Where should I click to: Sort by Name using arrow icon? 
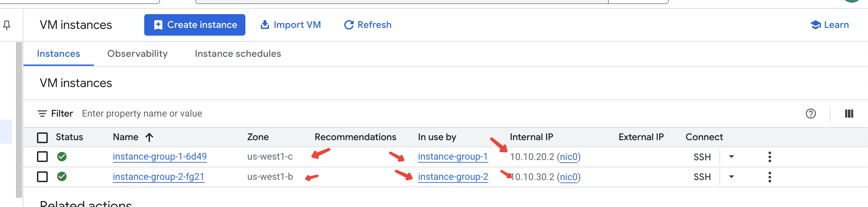[x=149, y=137]
